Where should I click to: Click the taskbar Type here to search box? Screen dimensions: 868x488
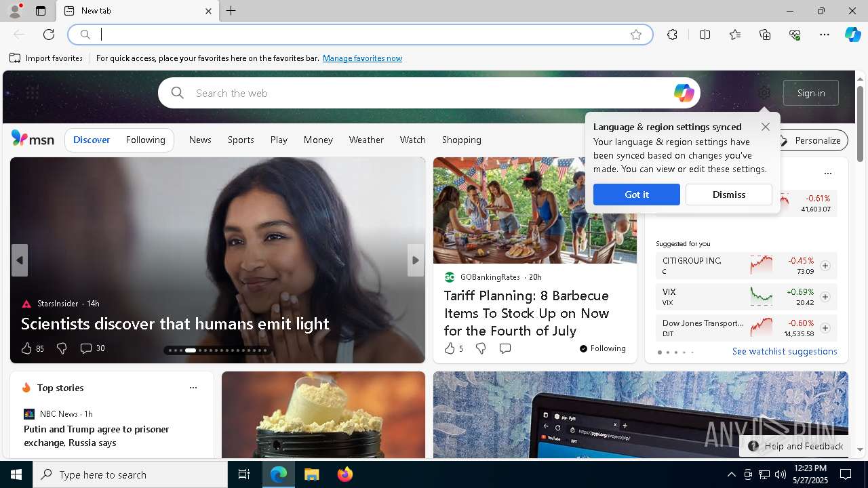point(130,474)
